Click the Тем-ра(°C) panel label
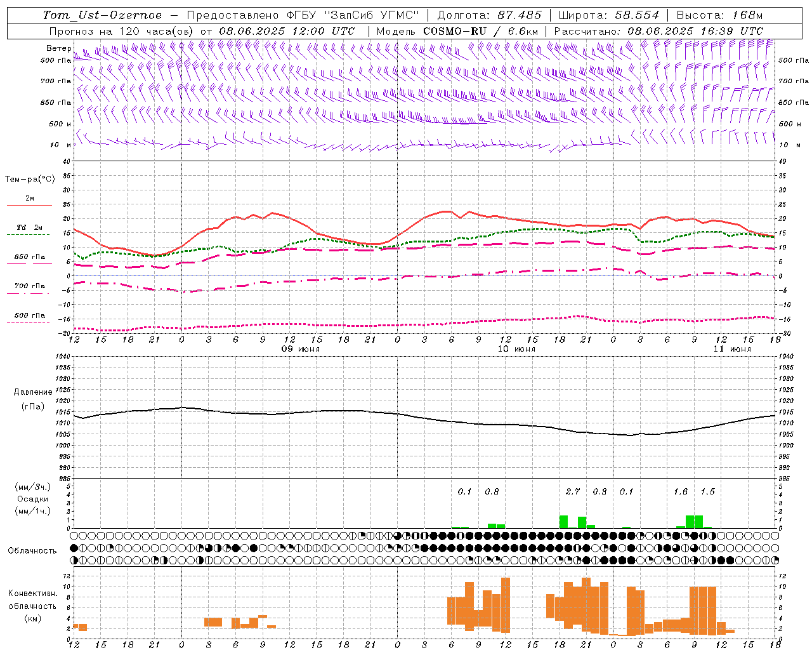This screenshot has height=650, width=812. tap(30, 180)
